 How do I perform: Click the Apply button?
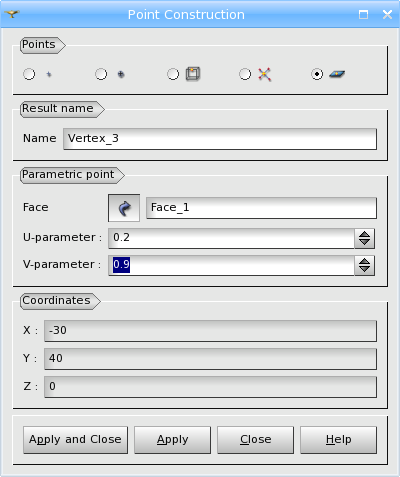[173, 440]
